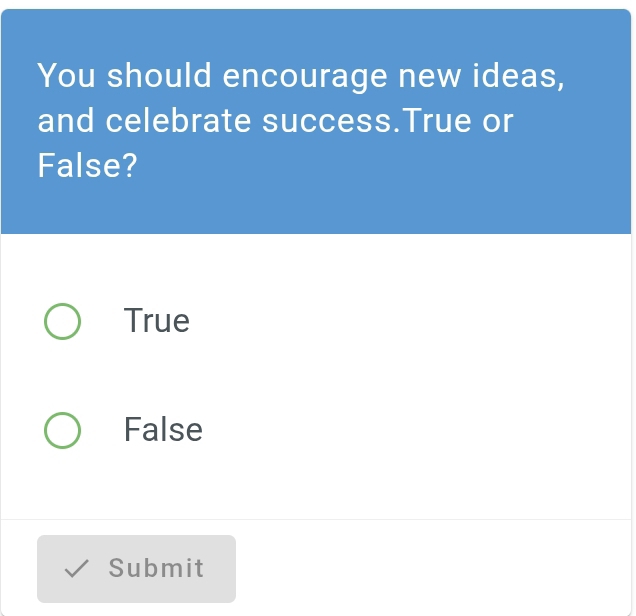The image size is (636, 616).
Task: Click the word "Submit" on the button
Action: coord(156,569)
